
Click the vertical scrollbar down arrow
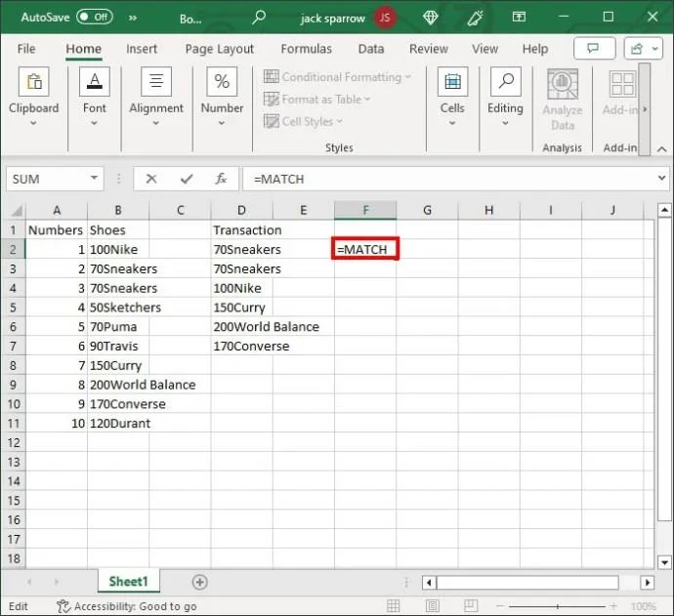664,562
